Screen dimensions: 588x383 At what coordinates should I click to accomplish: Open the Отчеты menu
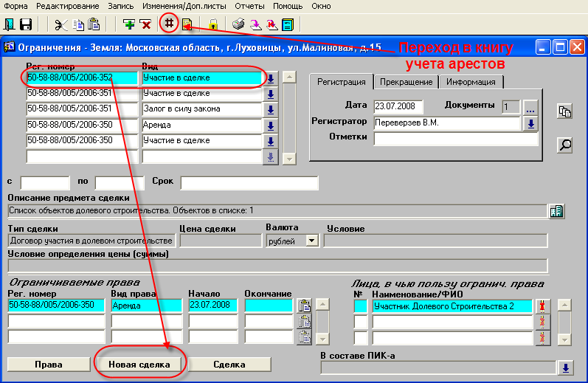click(249, 6)
